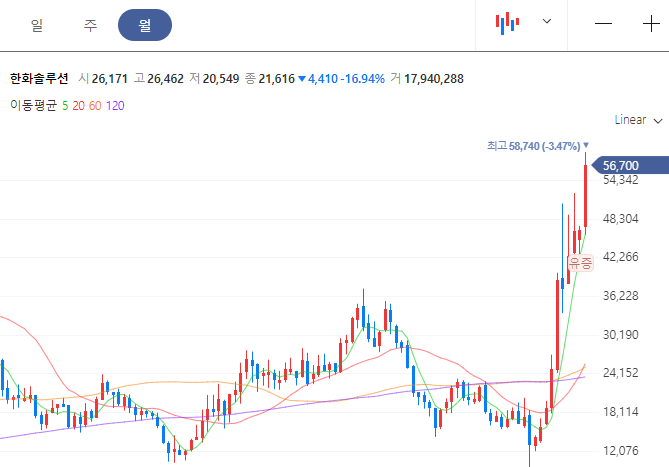Open the Linear scale dropdown
Image resolution: width=669 pixels, height=467 pixels.
click(x=638, y=120)
